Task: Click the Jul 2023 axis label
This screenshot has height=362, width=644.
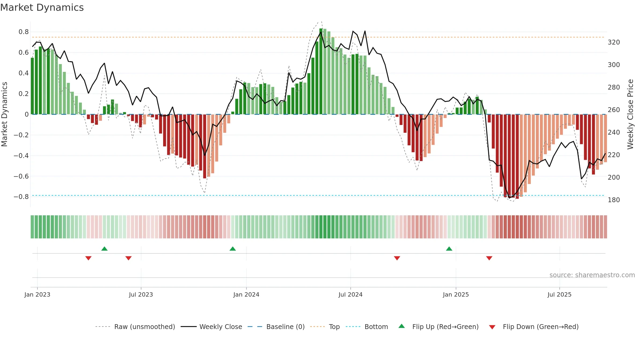Action: click(x=141, y=294)
